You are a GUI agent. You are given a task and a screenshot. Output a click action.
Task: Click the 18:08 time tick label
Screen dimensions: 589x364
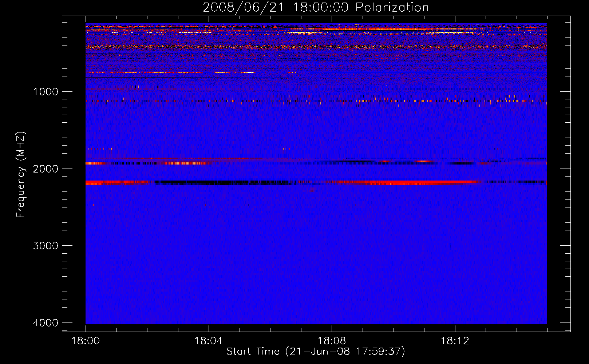coord(332,341)
